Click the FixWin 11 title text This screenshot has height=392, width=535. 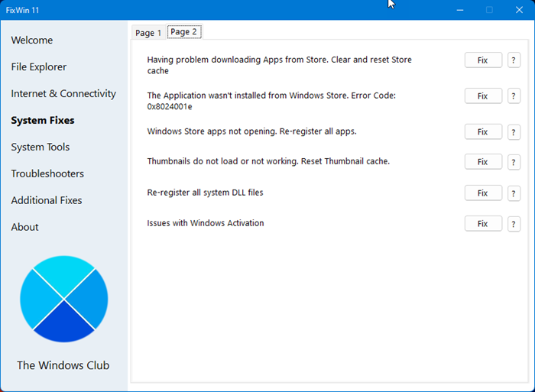[x=22, y=10]
